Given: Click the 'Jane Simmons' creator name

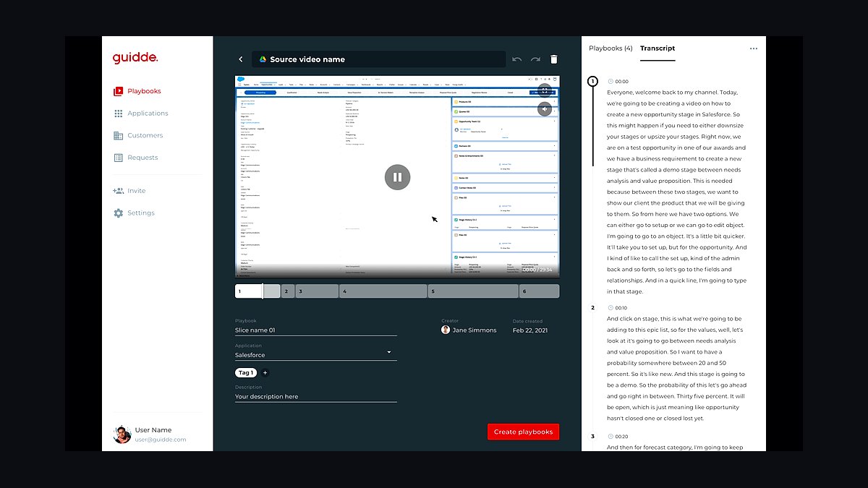Looking at the screenshot, I should coord(475,330).
